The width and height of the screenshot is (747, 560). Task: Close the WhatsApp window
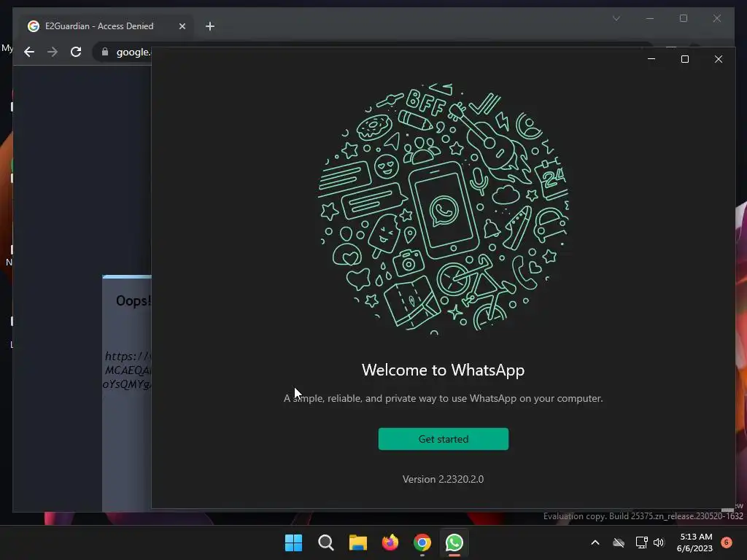(x=719, y=59)
